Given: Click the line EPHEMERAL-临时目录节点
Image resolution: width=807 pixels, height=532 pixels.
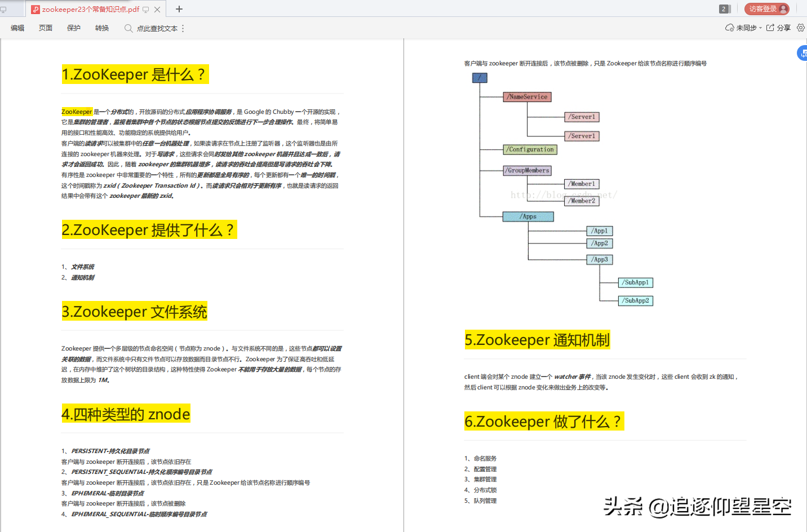Looking at the screenshot, I should point(107,494).
